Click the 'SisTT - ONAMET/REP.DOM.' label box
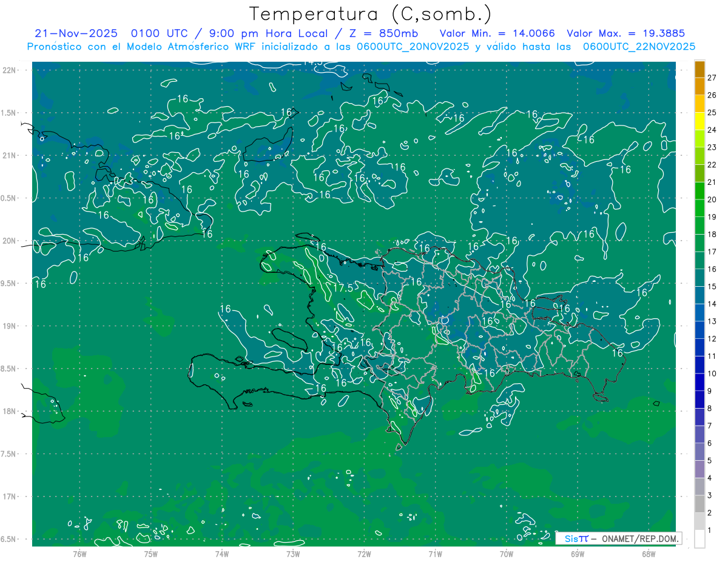Image resolution: width=728 pixels, height=562 pixels. (619, 538)
